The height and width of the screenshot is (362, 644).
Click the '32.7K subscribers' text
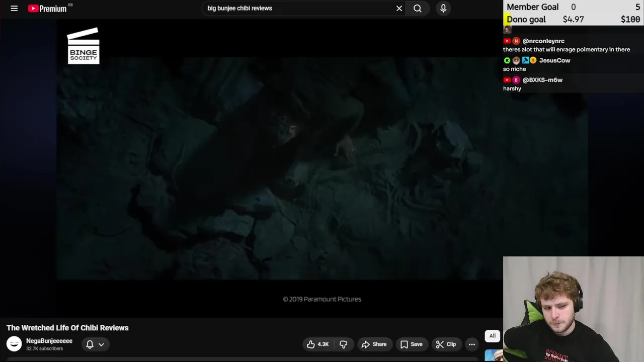[45, 348]
